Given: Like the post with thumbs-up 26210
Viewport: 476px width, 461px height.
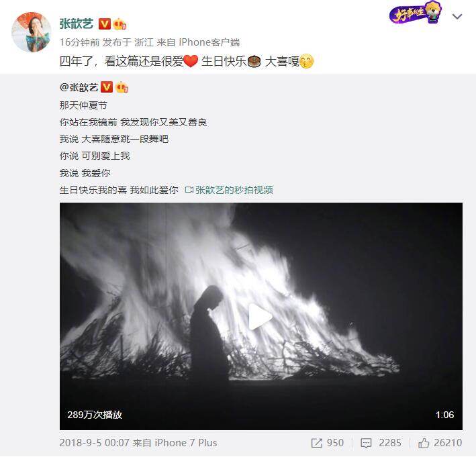Looking at the screenshot, I should pos(424,443).
